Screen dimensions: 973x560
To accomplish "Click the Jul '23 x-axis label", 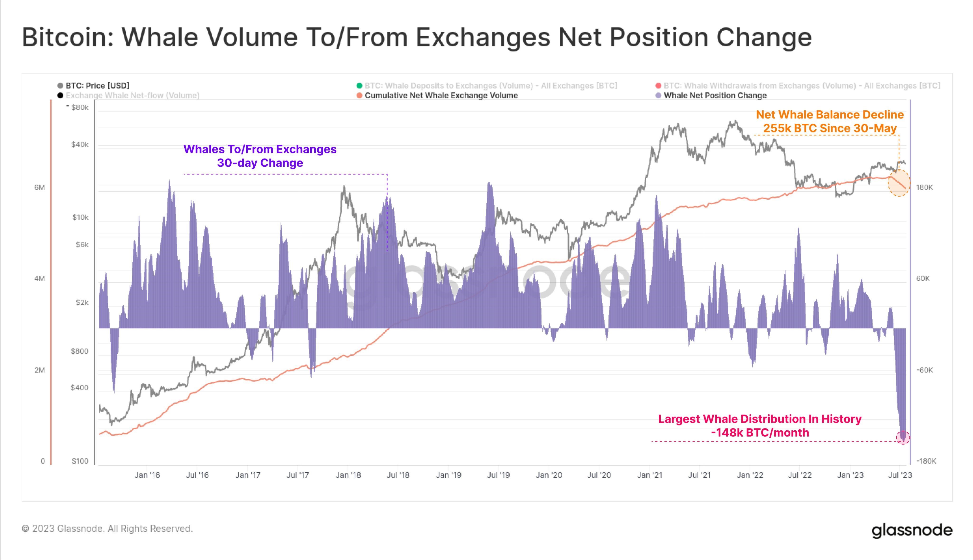I will (900, 475).
